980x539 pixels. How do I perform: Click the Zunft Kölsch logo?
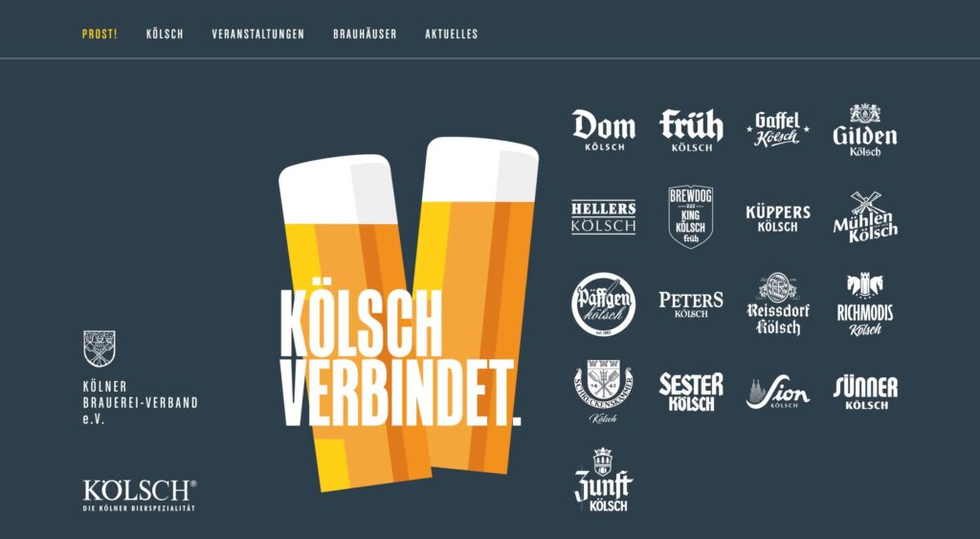tap(603, 480)
